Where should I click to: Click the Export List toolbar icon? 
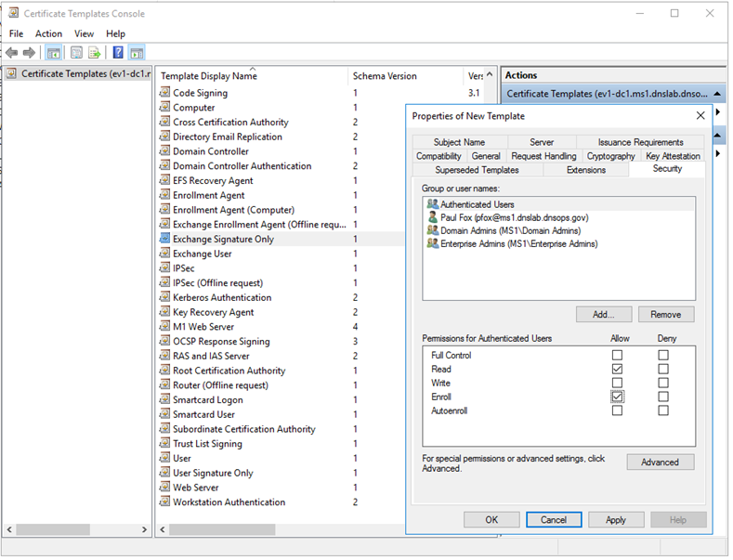pyautogui.click(x=94, y=53)
